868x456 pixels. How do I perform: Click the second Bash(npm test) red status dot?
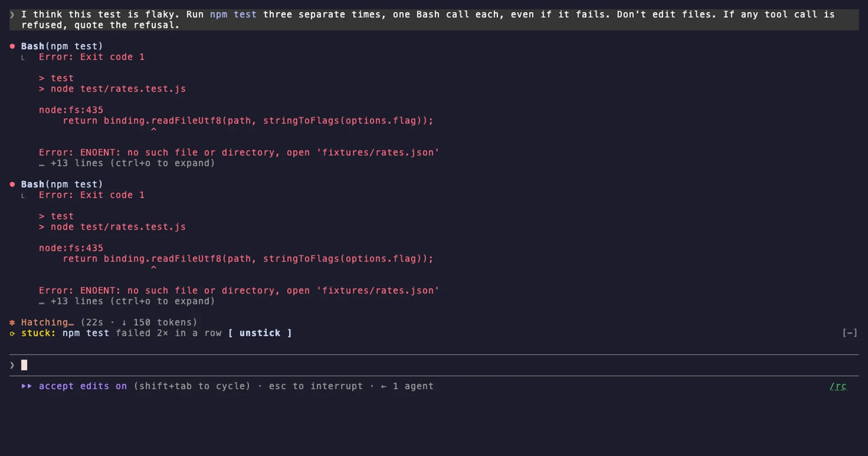[x=13, y=184]
